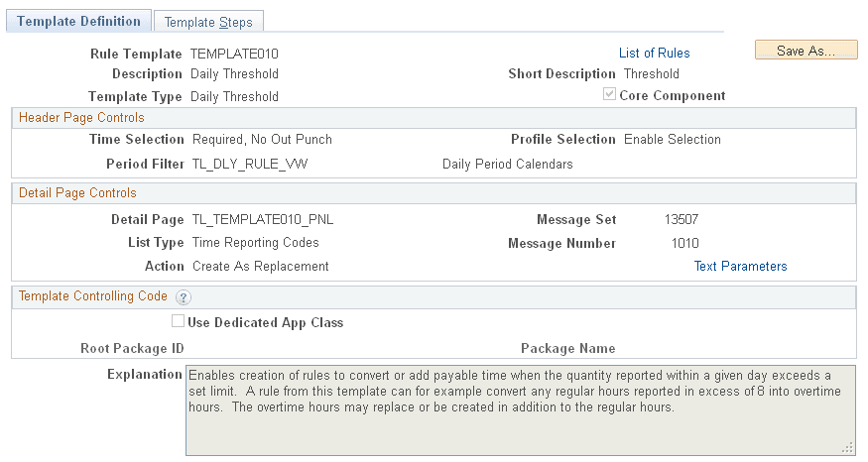Click the TL_DLY_RULE_VW period filter value

tap(250, 165)
